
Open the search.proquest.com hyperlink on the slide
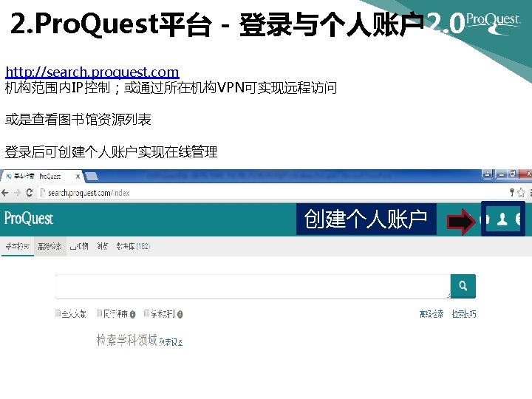click(x=92, y=72)
